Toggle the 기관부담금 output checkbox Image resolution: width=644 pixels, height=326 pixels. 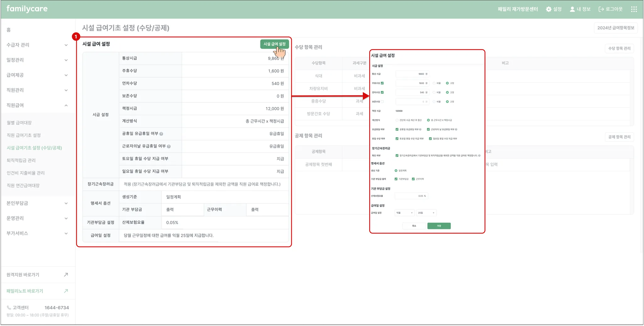(x=396, y=179)
